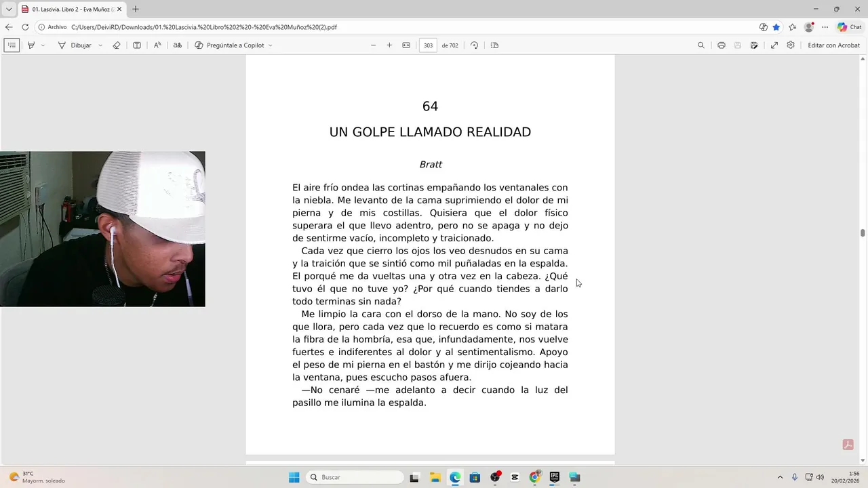Viewport: 868px width, 488px height.
Task: Open Microsoft Edge taskbar icon
Action: [x=455, y=477]
